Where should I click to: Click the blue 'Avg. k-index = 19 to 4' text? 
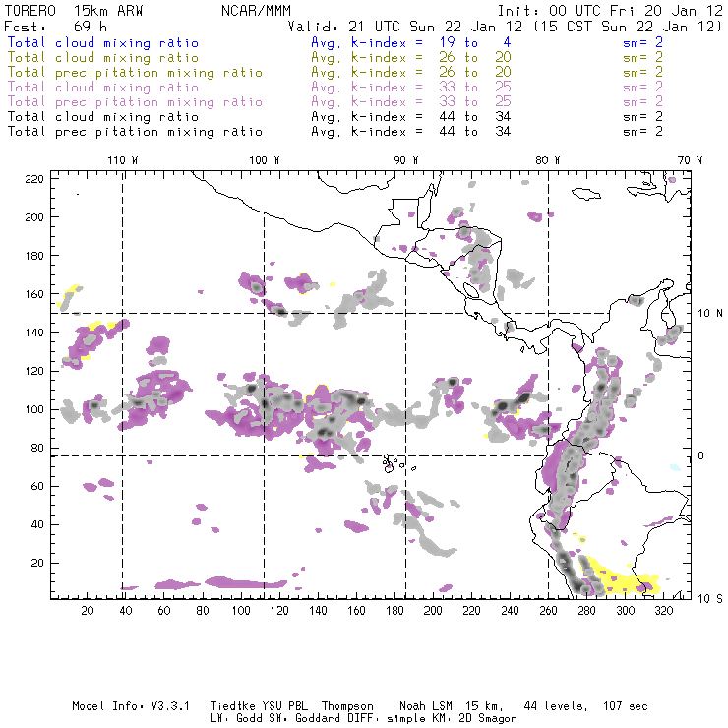tap(411, 42)
